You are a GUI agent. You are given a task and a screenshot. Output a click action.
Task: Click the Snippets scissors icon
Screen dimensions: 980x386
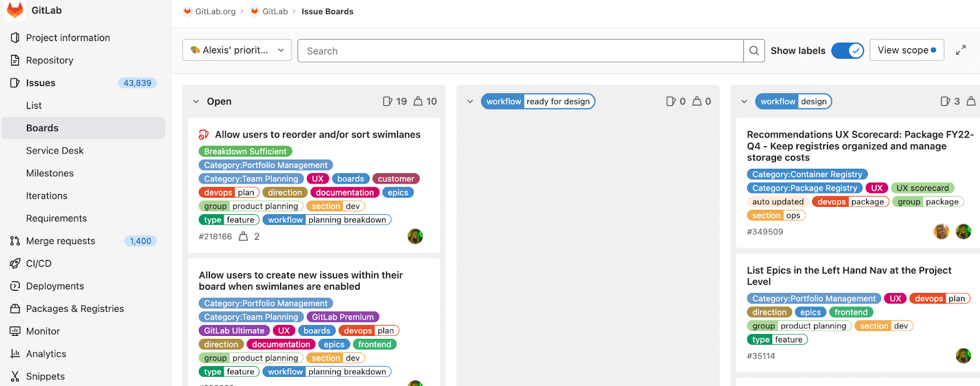(x=15, y=376)
